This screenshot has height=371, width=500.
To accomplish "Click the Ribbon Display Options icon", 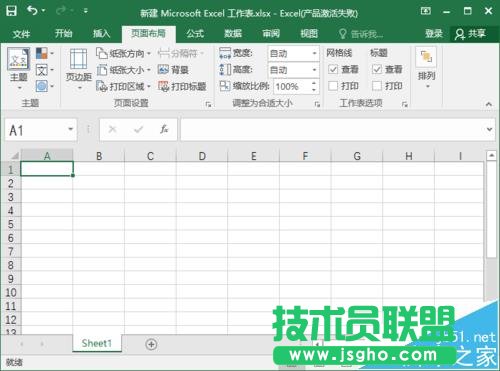I will (426, 11).
